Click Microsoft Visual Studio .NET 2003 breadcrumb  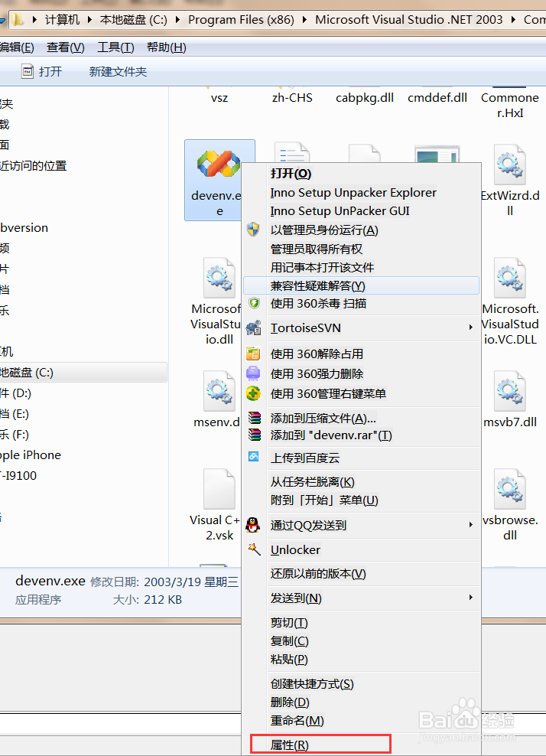(x=408, y=20)
